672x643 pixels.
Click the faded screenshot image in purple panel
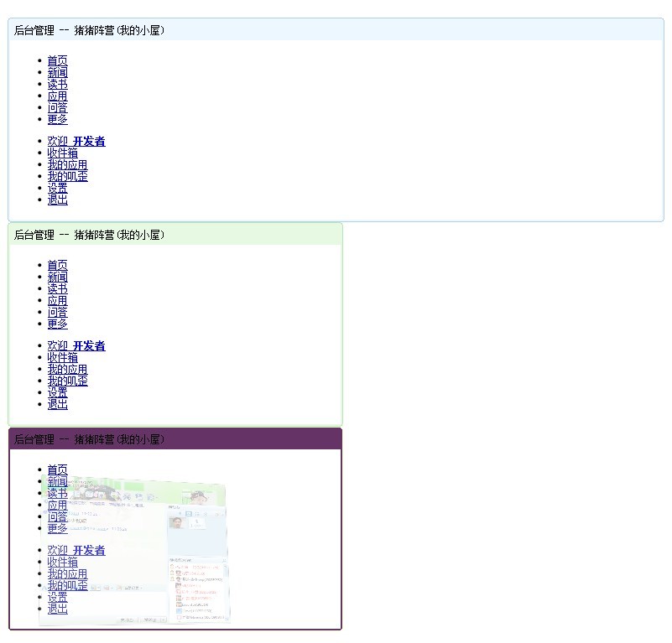(x=168, y=553)
